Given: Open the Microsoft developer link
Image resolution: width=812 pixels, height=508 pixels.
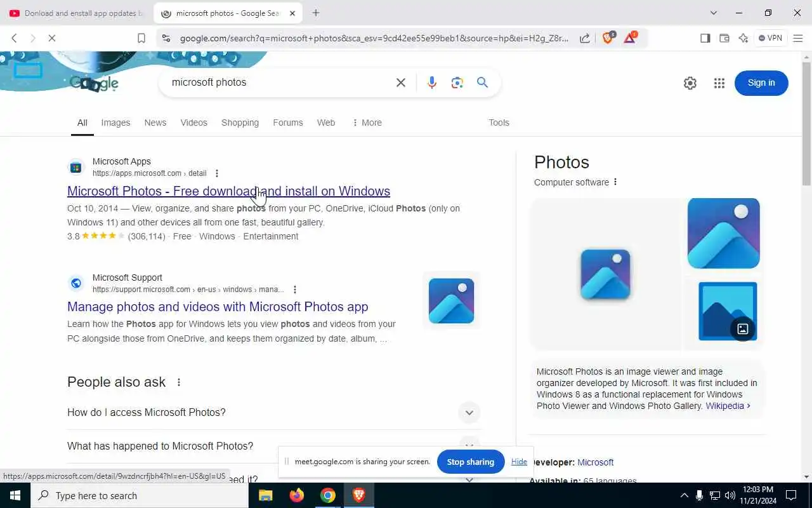Looking at the screenshot, I should pyautogui.click(x=596, y=462).
